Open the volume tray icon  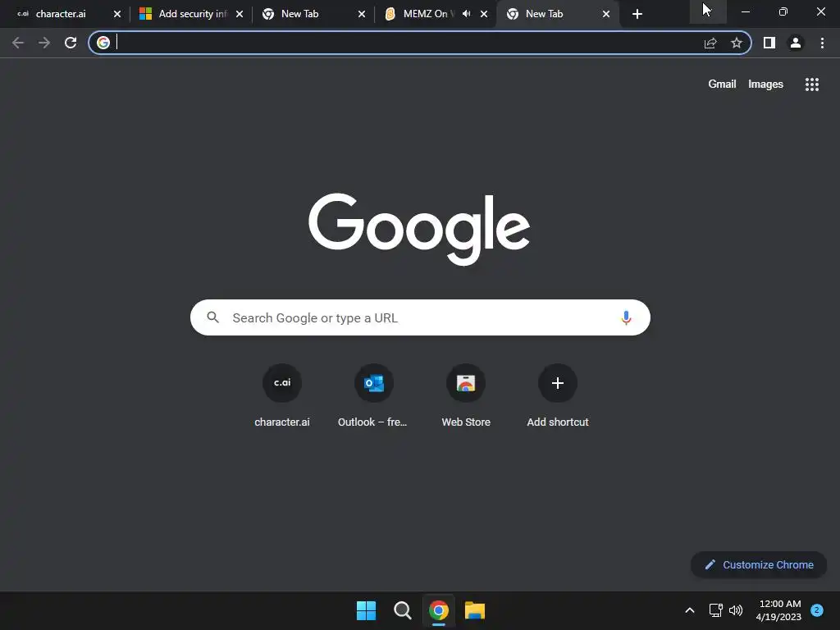click(736, 610)
